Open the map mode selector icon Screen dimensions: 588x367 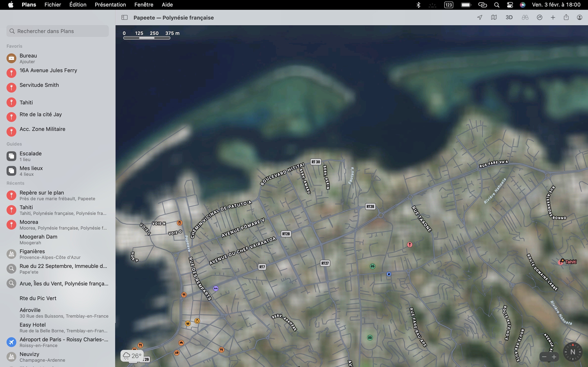tap(494, 18)
